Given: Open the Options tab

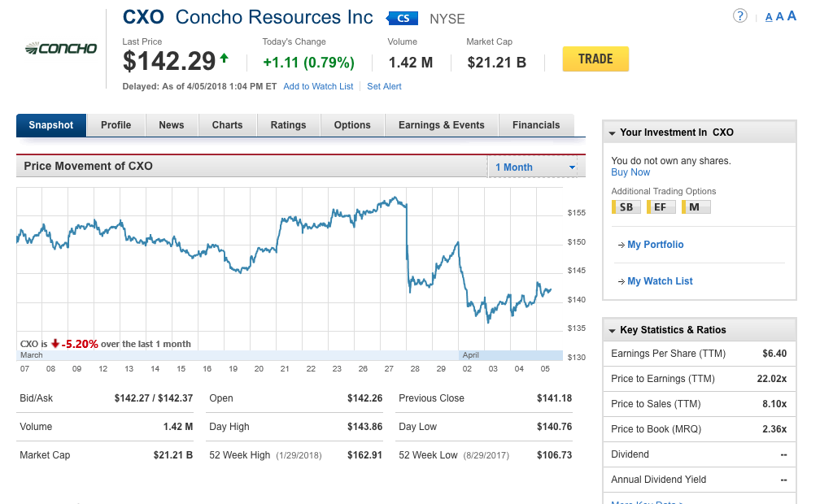Looking at the screenshot, I should (352, 125).
